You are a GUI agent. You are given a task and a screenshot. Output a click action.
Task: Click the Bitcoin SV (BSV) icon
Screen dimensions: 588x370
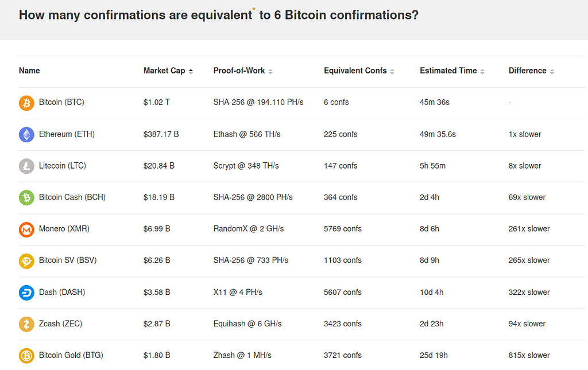tap(26, 260)
